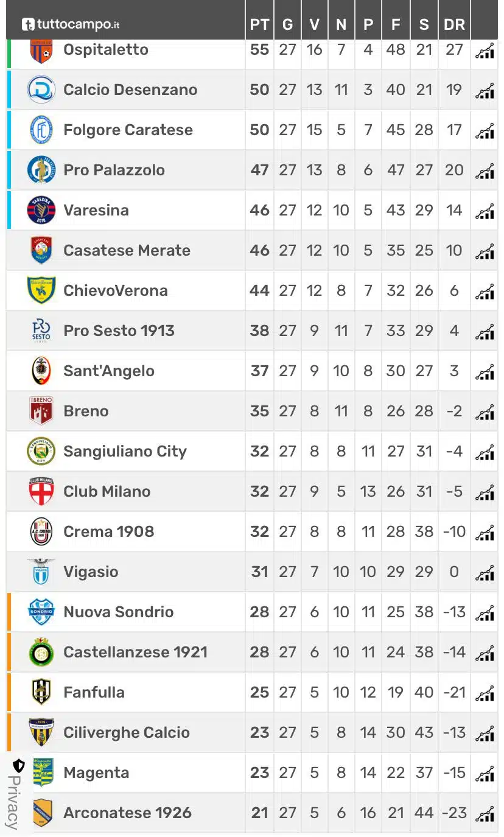Open the stats chart icon for Ospitaletto
504x837 pixels.
(x=485, y=52)
